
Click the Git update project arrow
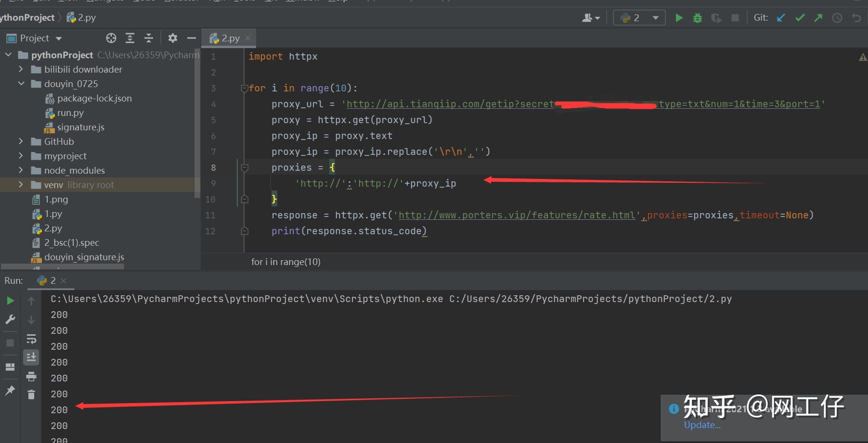(781, 18)
